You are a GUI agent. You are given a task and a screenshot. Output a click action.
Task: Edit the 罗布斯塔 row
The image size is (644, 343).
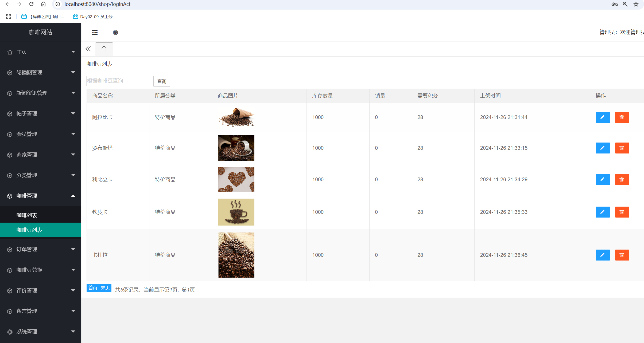tap(603, 148)
